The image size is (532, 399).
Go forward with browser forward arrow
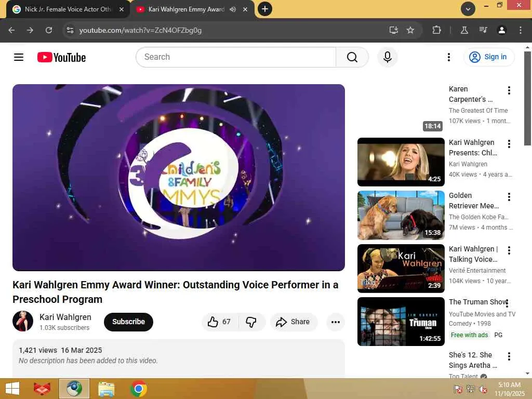pos(30,30)
